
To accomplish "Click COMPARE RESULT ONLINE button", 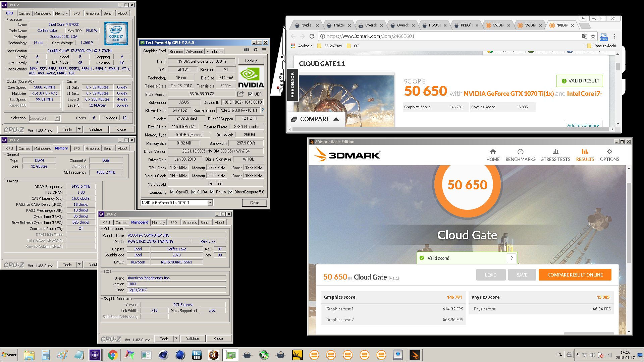I will tap(575, 275).
